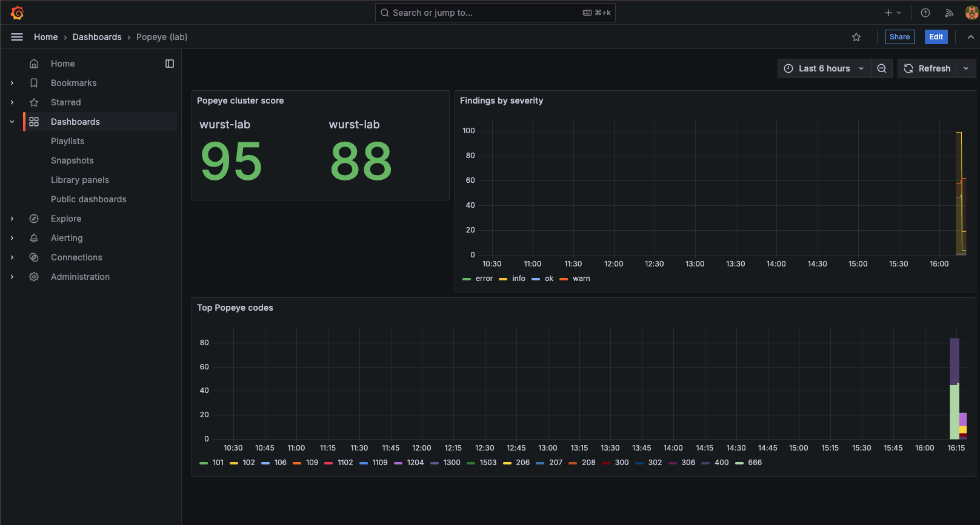Image resolution: width=980 pixels, height=525 pixels.
Task: Expand the Starred section chevron
Action: point(12,102)
